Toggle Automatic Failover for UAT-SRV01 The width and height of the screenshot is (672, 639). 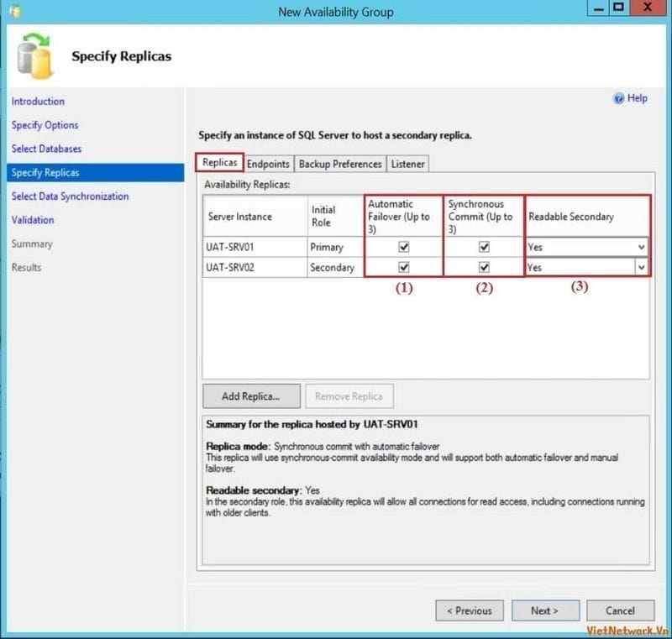point(404,248)
